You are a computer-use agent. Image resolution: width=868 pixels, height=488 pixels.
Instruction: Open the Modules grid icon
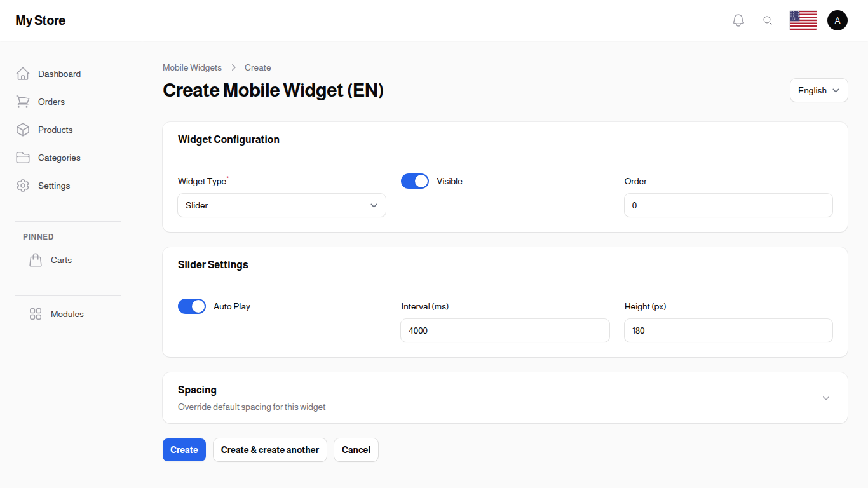click(x=35, y=314)
